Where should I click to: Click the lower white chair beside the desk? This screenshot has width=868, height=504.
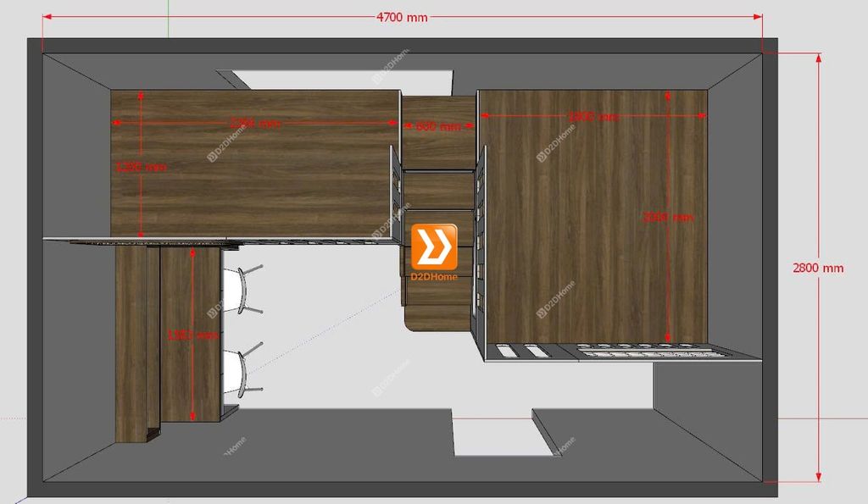coord(239,371)
